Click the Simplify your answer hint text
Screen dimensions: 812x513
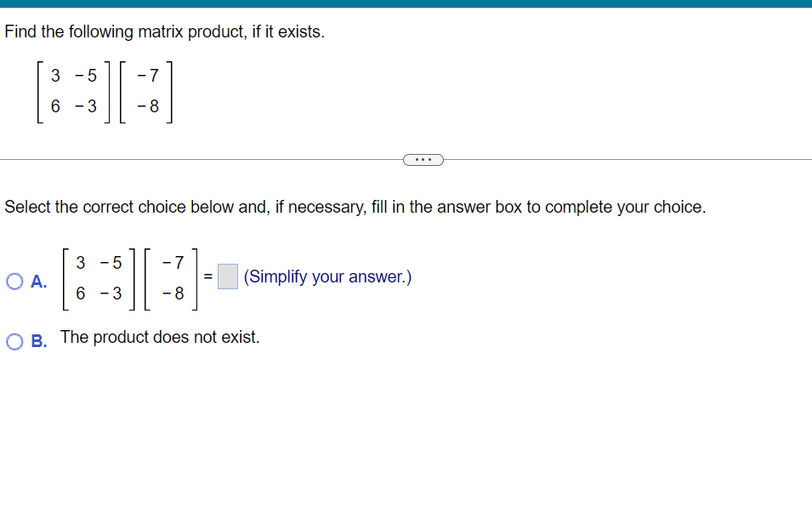pos(327,276)
